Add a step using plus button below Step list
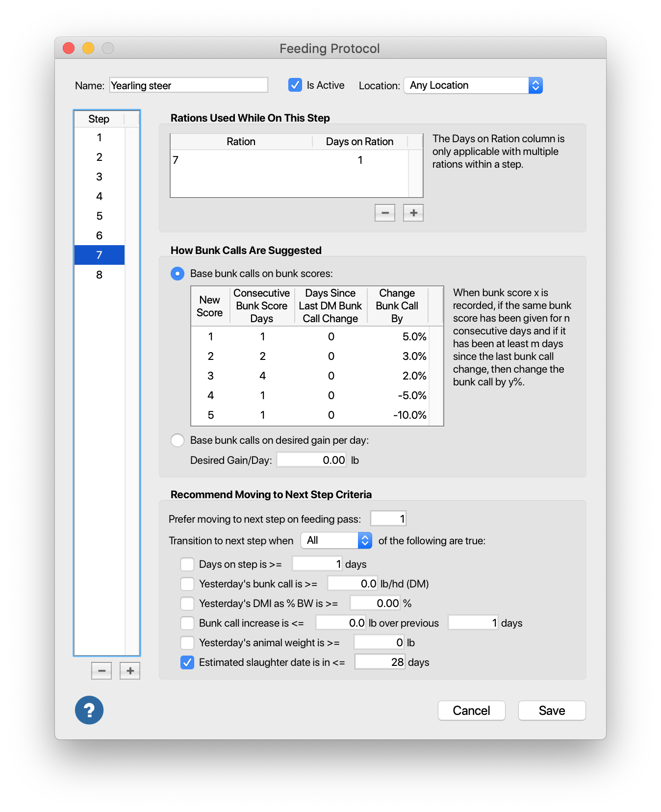 [x=130, y=671]
